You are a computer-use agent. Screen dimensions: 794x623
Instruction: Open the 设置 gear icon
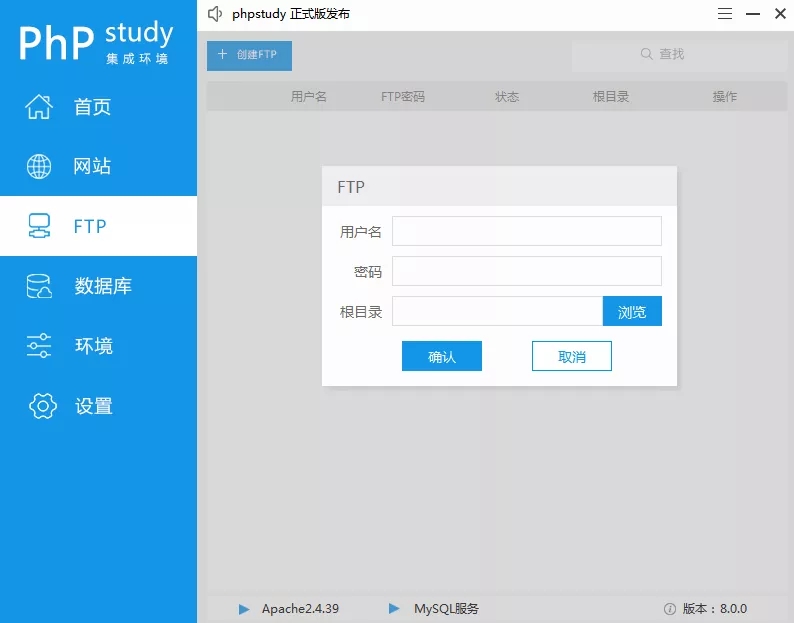(43, 406)
